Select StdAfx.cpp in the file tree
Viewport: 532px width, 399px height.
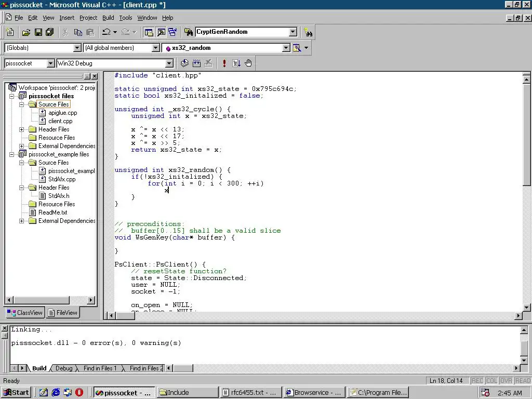click(62, 179)
